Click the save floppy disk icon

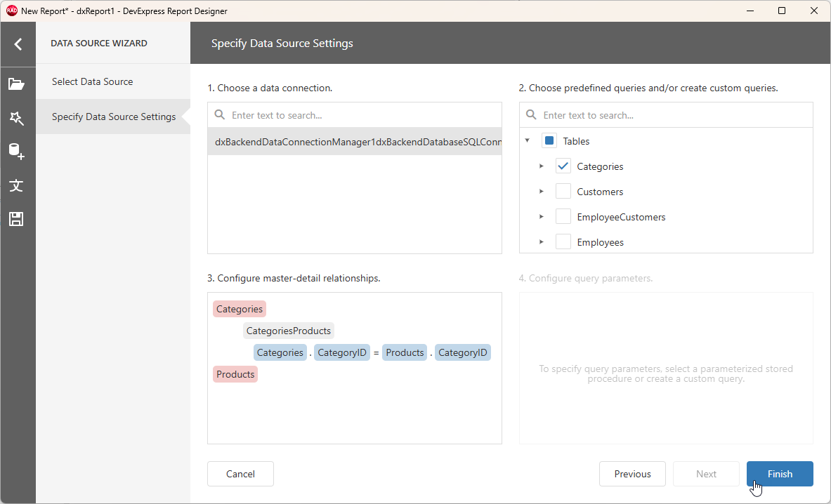16,219
